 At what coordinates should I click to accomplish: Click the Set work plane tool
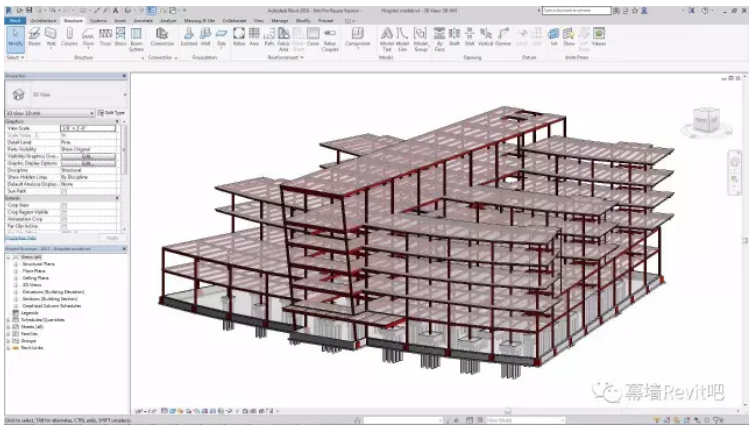click(554, 37)
